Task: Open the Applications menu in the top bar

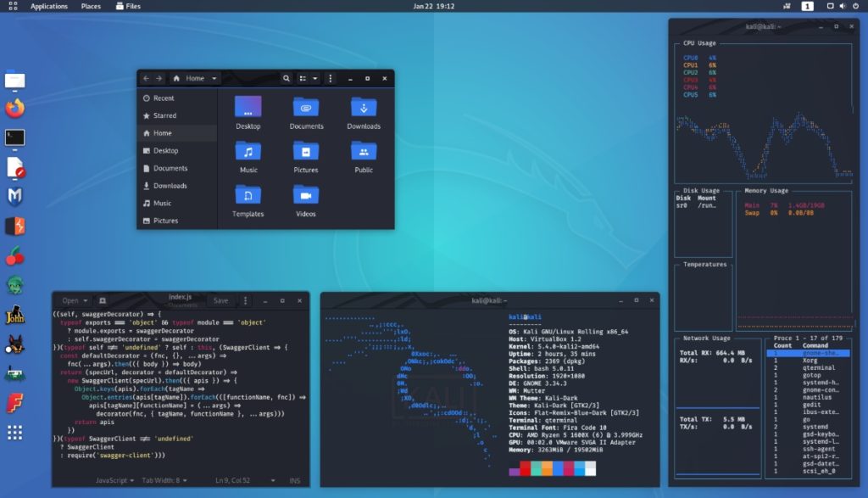Action: 48,5
